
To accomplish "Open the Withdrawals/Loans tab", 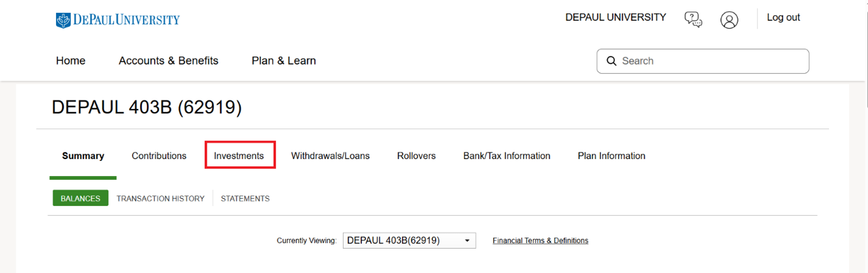I will (330, 156).
